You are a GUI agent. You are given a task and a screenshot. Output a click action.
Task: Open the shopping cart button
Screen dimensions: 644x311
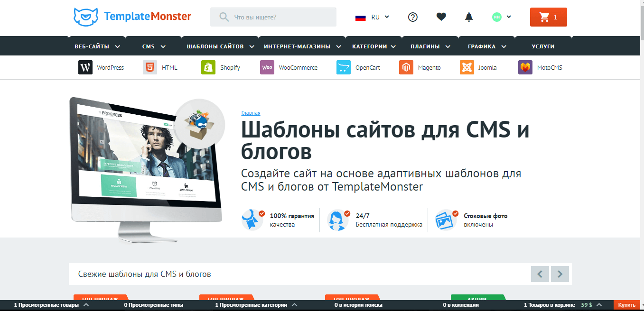coord(548,17)
